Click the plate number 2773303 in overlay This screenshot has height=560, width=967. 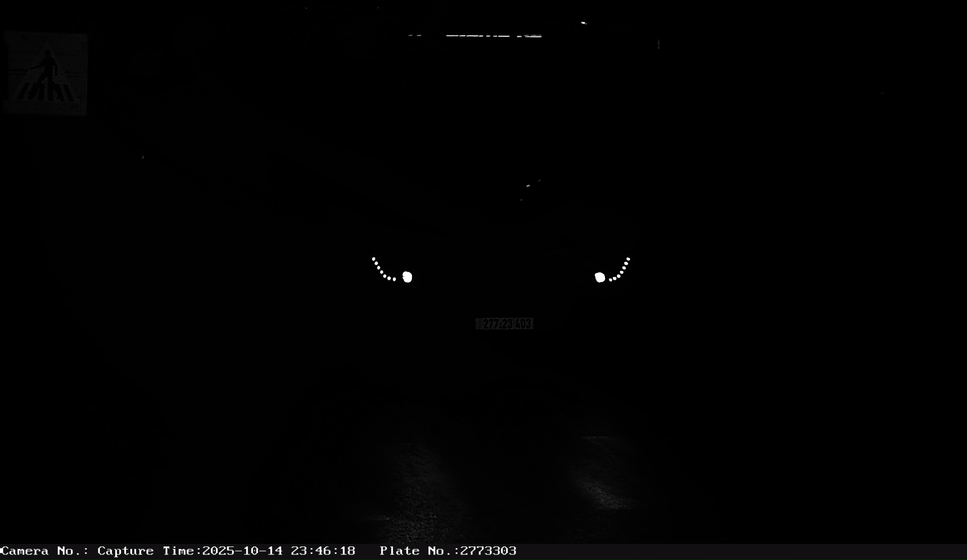coord(488,551)
